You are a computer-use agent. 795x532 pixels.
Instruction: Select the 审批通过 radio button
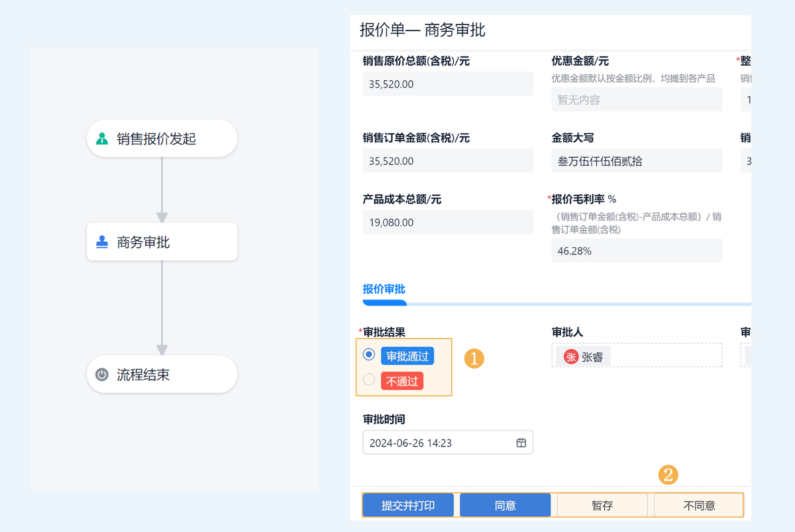[x=369, y=354]
